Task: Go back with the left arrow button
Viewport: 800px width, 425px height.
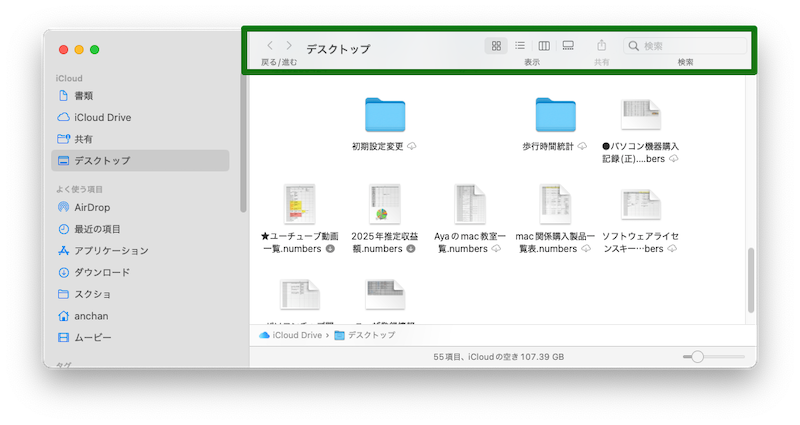Action: (270, 45)
